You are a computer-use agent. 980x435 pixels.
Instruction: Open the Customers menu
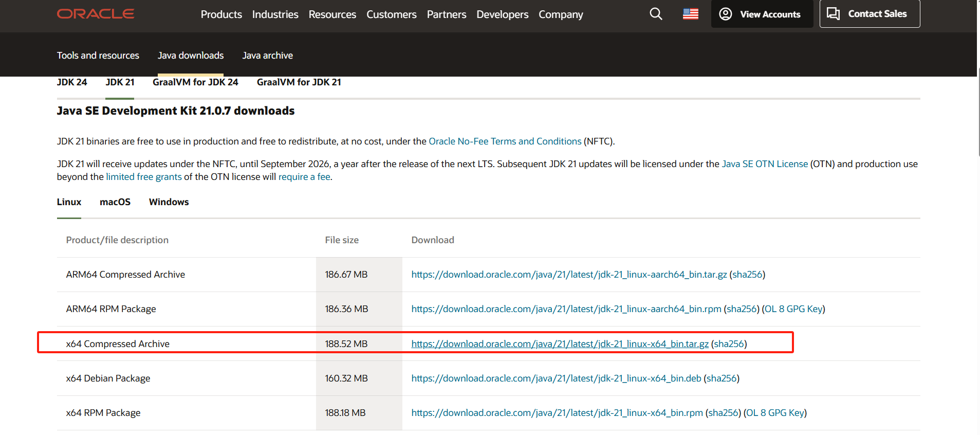(x=392, y=14)
